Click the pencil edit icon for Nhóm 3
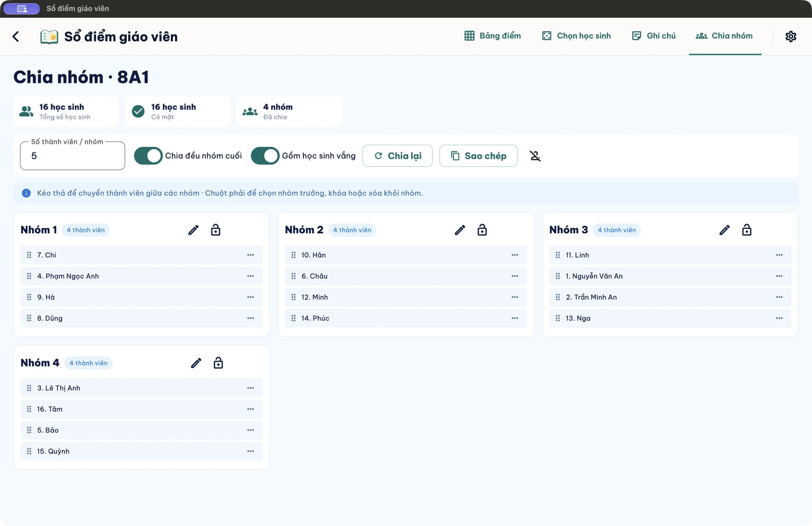812x526 pixels. tap(724, 230)
